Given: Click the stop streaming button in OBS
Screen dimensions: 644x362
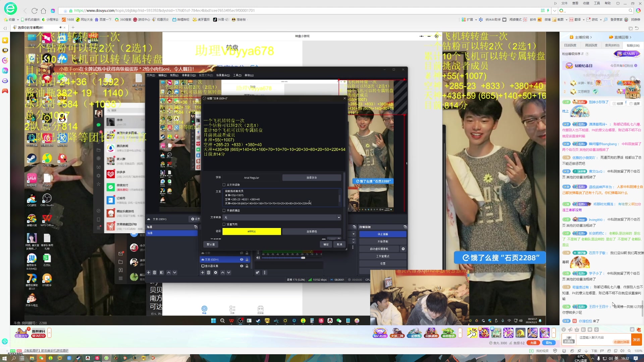Looking at the screenshot, I should 382,234.
